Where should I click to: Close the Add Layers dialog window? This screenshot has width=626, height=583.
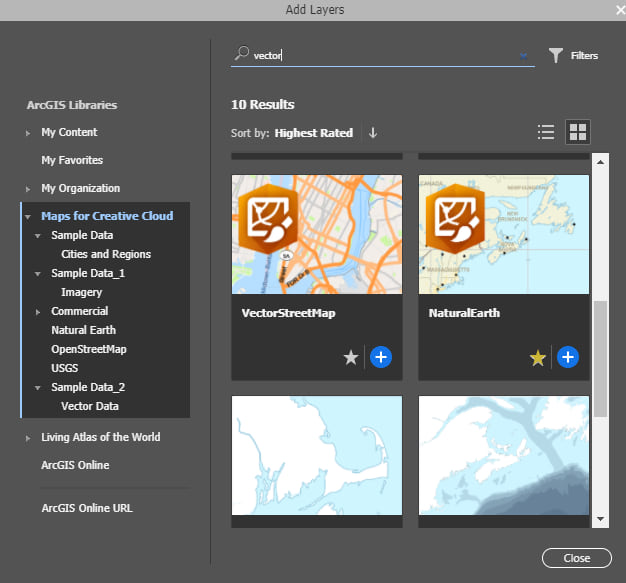click(x=621, y=10)
